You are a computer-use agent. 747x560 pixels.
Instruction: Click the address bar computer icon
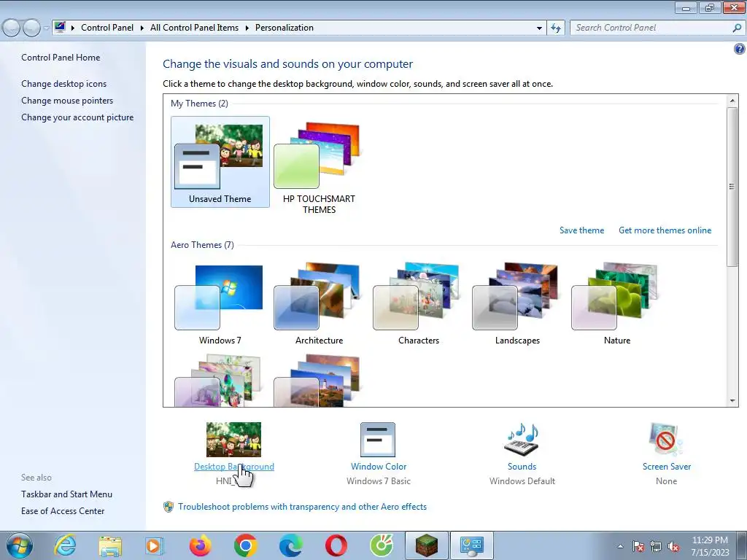coord(60,27)
